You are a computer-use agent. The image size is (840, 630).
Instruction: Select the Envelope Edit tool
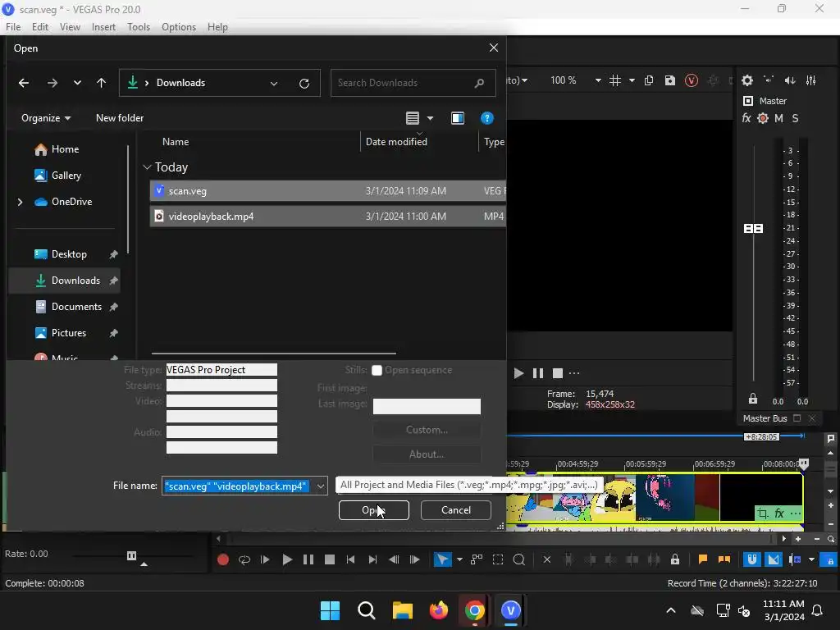coord(477,559)
